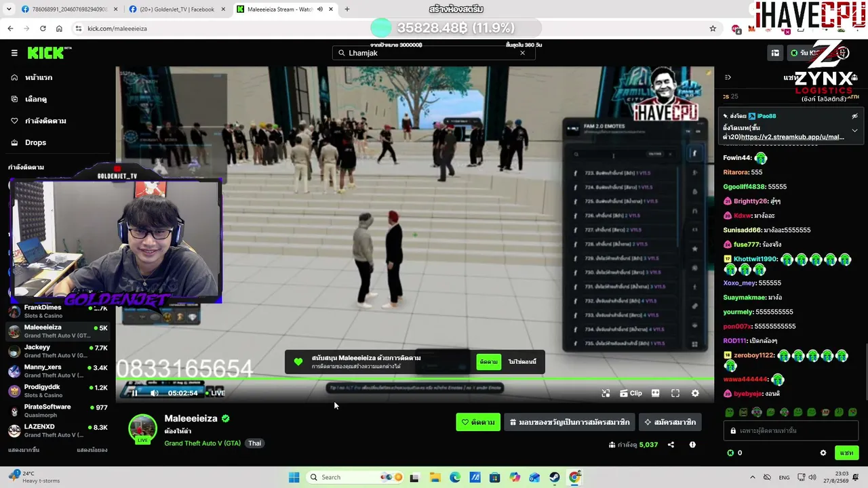This screenshot has width=868, height=488.
Task: Clear the Lhamjak search field
Action: (522, 53)
